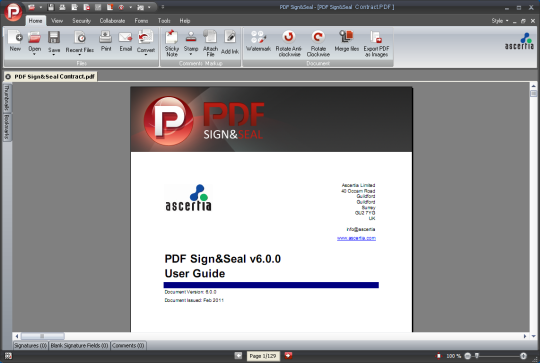Click the quick access open folder icon
This screenshot has width=540, height=363.
pyautogui.click(x=31, y=7)
